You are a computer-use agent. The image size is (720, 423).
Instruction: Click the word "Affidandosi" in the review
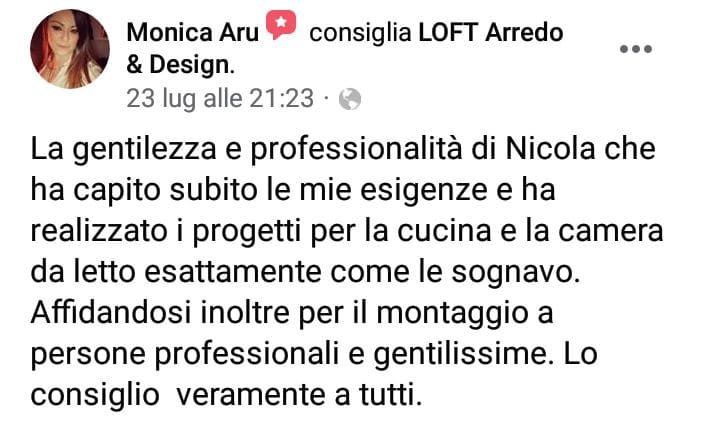pyautogui.click(x=111, y=312)
